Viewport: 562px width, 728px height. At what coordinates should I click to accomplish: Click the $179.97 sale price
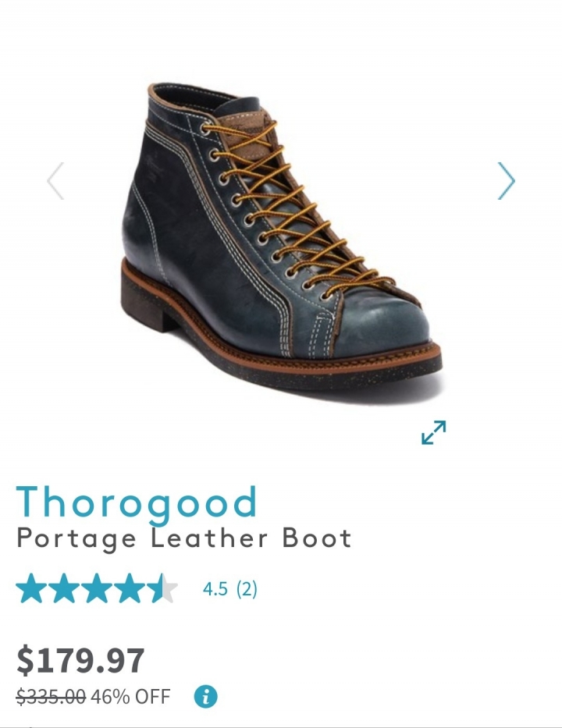click(81, 661)
